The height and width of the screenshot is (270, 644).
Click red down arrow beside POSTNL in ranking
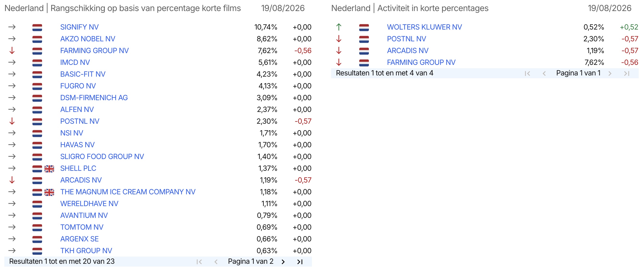(x=12, y=121)
